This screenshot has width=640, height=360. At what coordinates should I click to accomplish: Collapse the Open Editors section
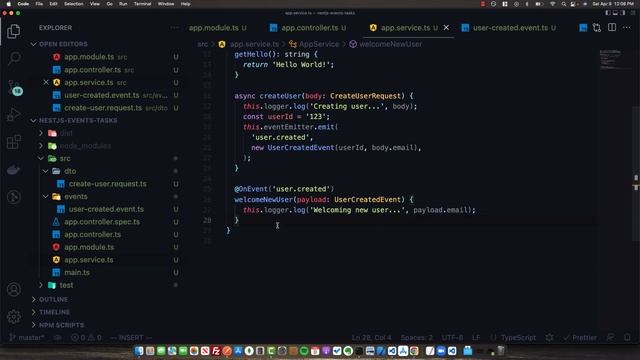point(63,44)
